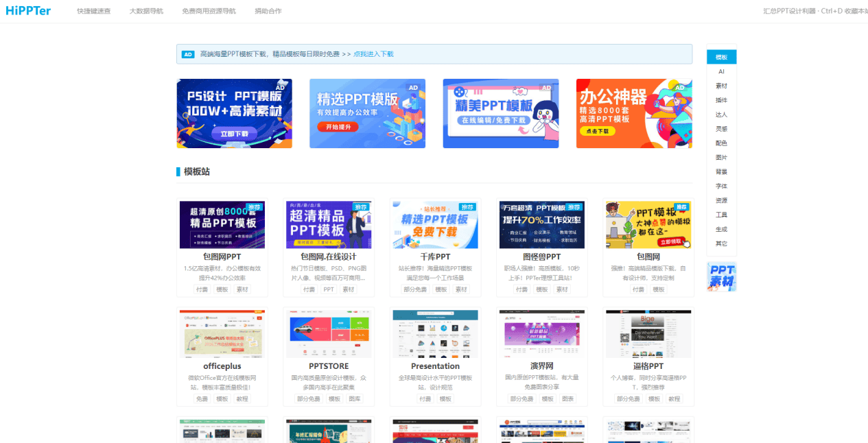Viewport: 868px width, 443px height.
Task: Click 图表 tag under 演界网
Action: point(567,398)
